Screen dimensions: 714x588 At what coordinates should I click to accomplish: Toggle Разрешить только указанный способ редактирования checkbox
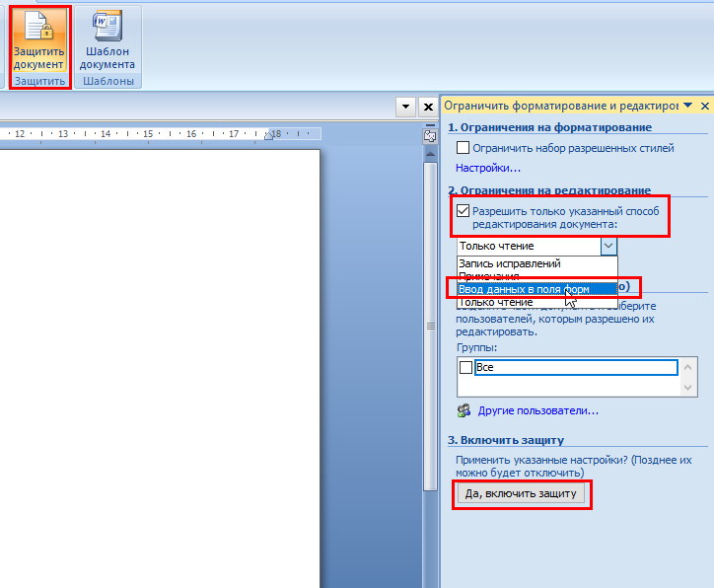(463, 210)
